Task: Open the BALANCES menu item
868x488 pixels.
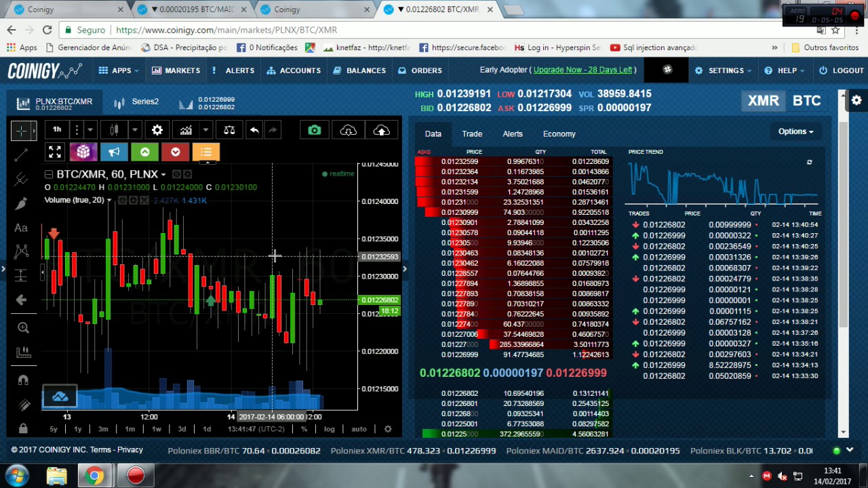Action: [x=359, y=70]
